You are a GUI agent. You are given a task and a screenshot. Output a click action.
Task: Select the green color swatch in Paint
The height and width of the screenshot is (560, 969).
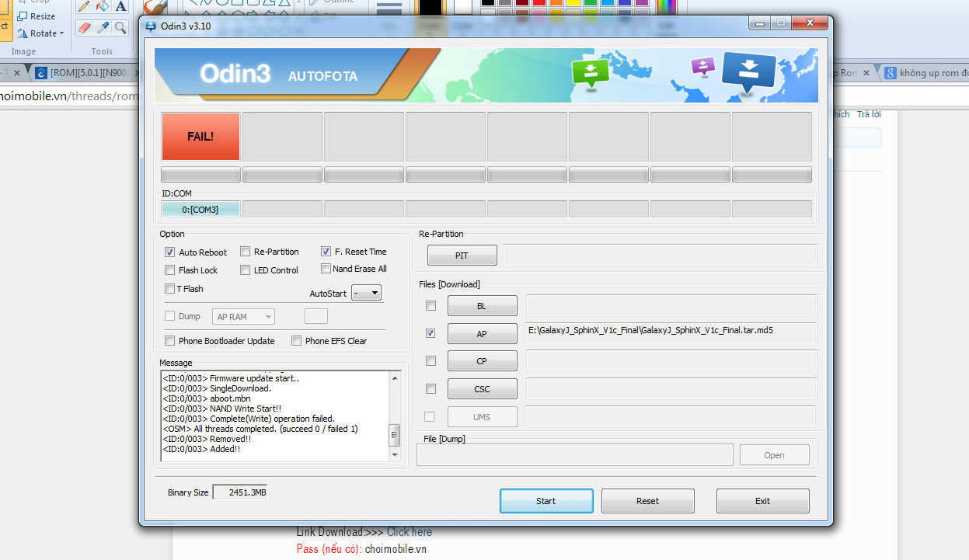point(591,2)
